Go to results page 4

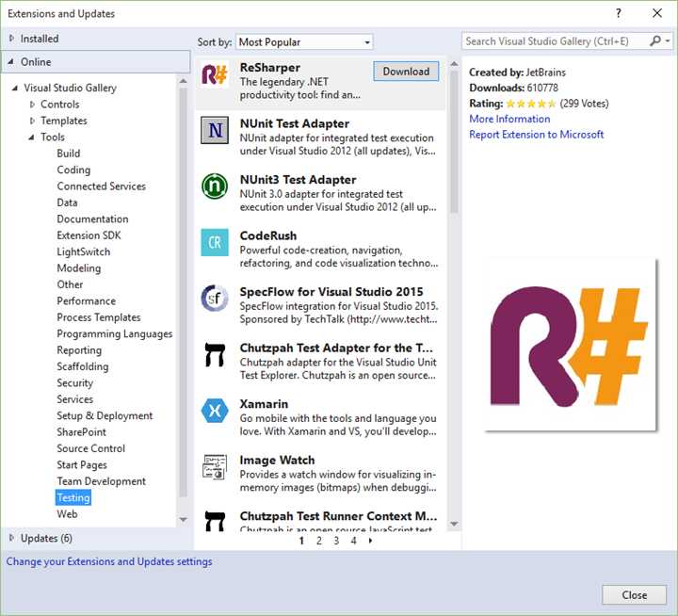pos(354,541)
